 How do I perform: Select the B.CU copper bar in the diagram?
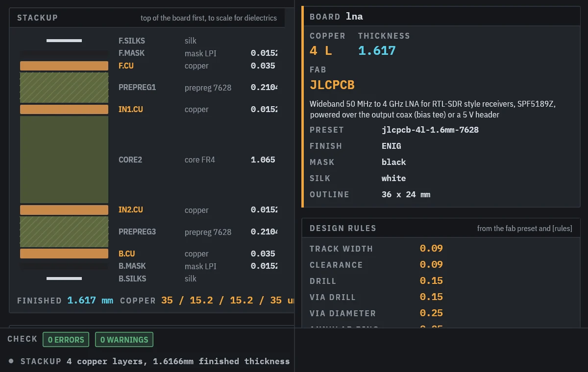click(x=64, y=254)
